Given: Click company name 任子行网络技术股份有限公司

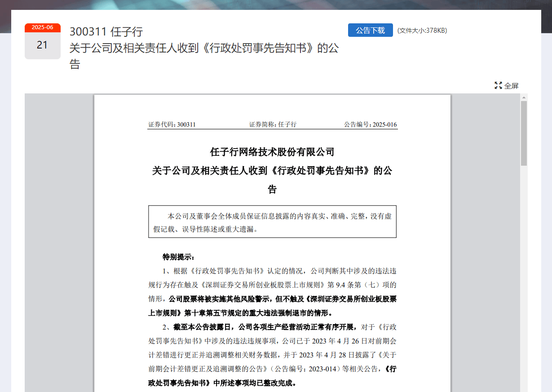Looking at the screenshot, I should 272,152.
